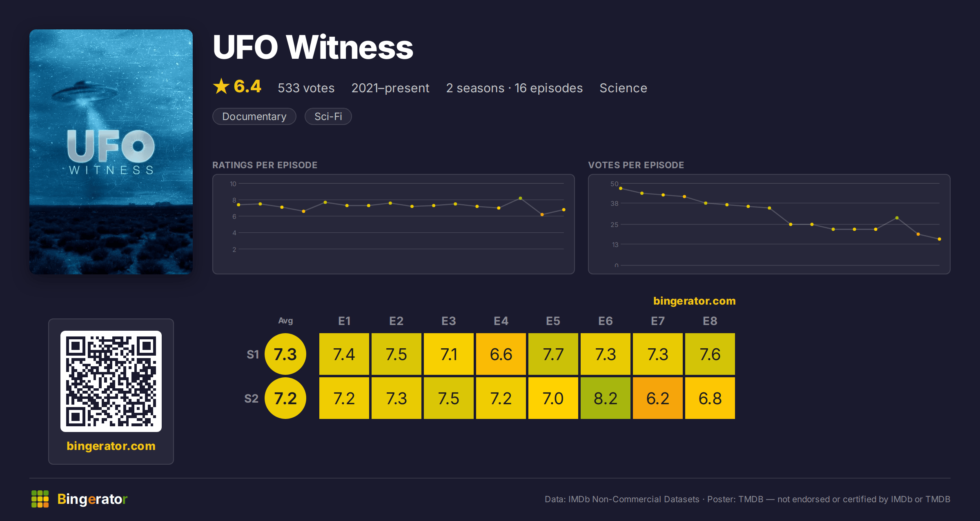Click the gold star rating icon
Viewport: 980px width, 521px height.
coord(221,86)
